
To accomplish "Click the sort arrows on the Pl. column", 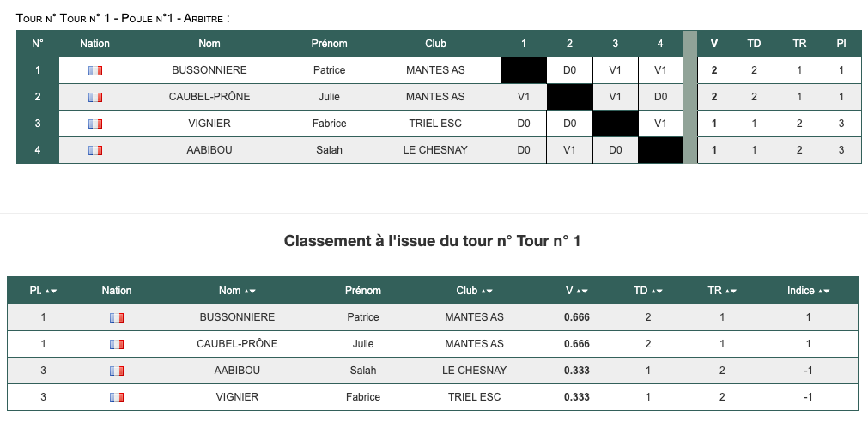I will point(51,291).
